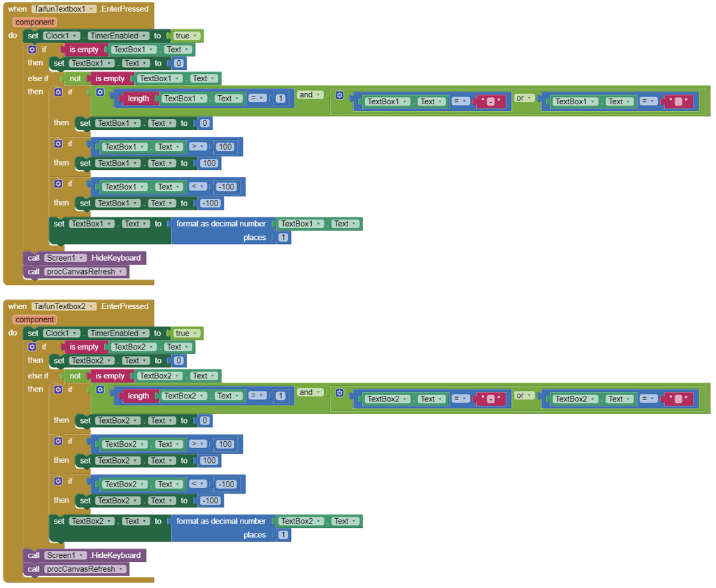Click gear icon on 'if TextBox1 < -100' block
This screenshot has height=588, width=716.
[58, 183]
